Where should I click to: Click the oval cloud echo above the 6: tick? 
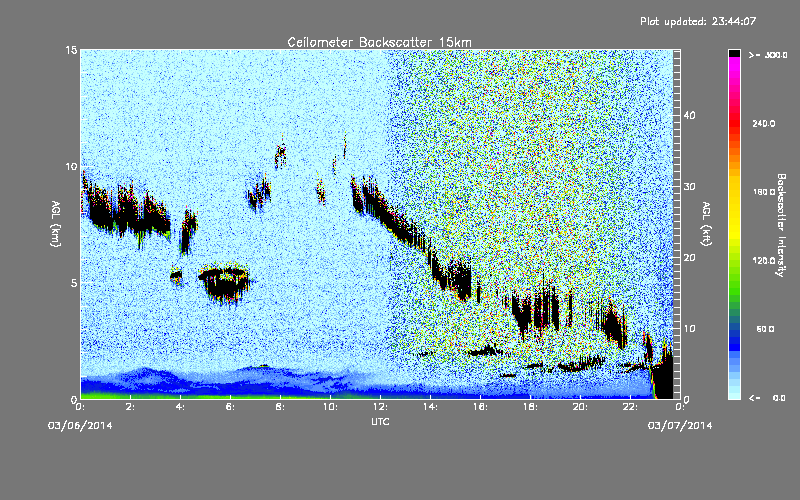(223, 283)
